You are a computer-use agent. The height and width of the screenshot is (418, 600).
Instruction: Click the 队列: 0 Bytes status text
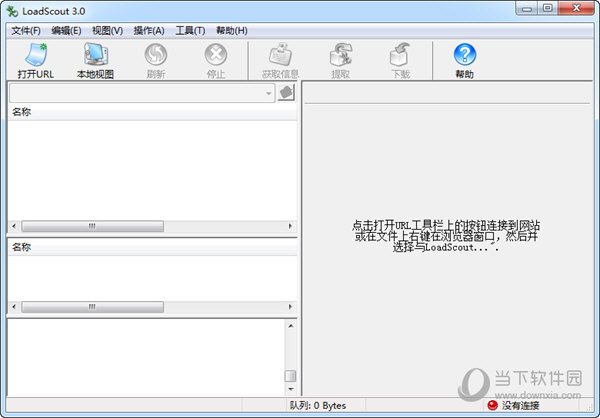[318, 405]
